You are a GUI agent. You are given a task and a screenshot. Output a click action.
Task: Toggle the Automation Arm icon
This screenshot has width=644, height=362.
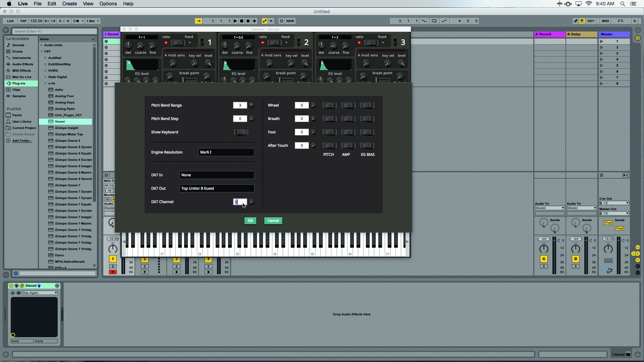coord(265,21)
